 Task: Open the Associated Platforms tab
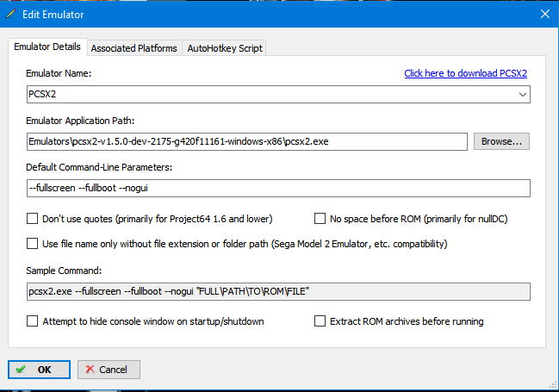coord(134,48)
